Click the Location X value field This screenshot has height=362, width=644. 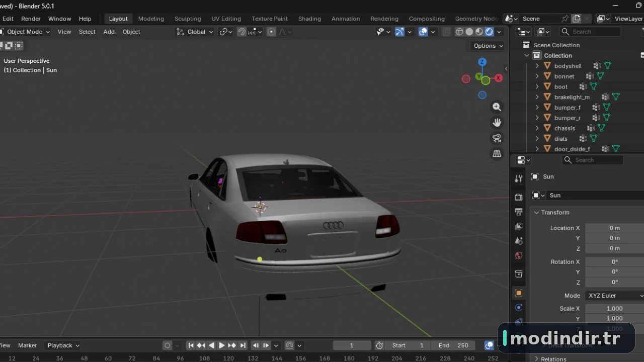(x=614, y=228)
